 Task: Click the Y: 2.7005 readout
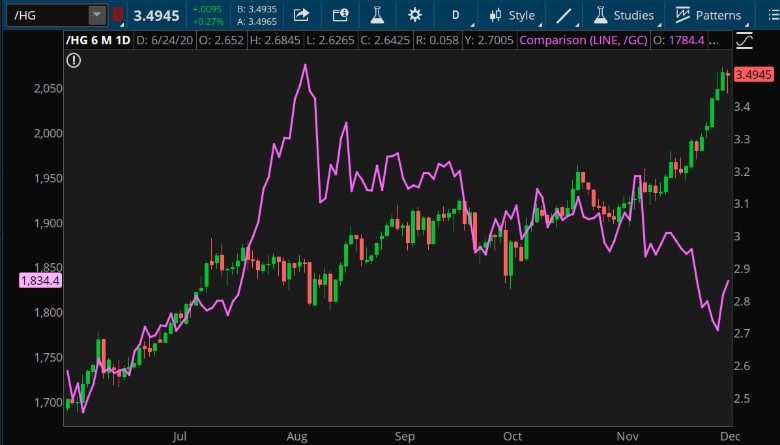pos(488,40)
